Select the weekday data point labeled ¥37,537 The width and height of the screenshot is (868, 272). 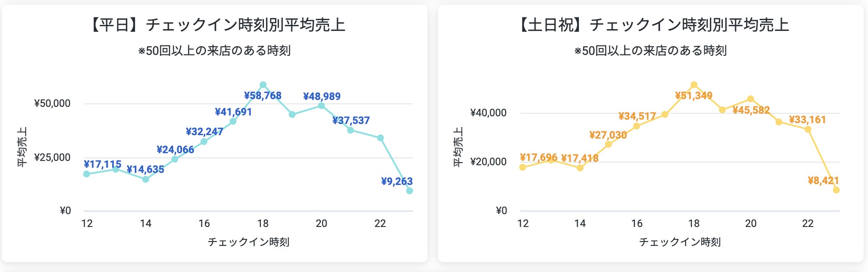click(x=351, y=130)
